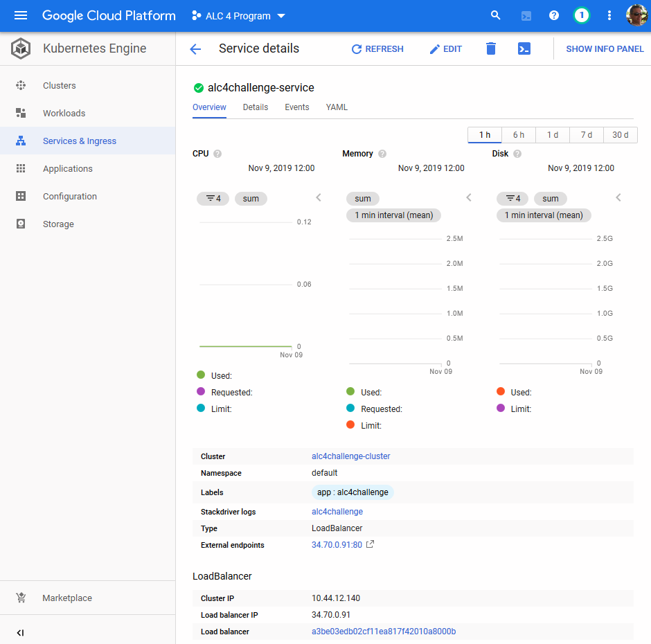Click the Clusters sidebar icon
Viewport: 651px width, 644px height.
[20, 86]
